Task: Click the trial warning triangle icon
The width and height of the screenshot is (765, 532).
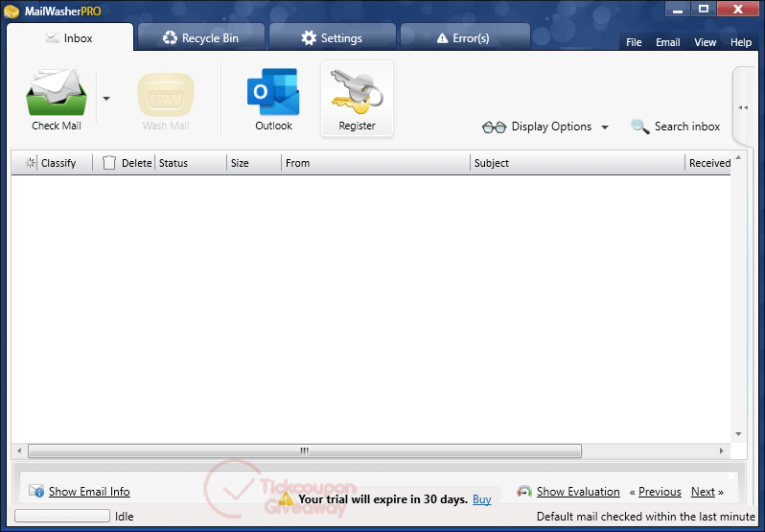Action: [286, 498]
